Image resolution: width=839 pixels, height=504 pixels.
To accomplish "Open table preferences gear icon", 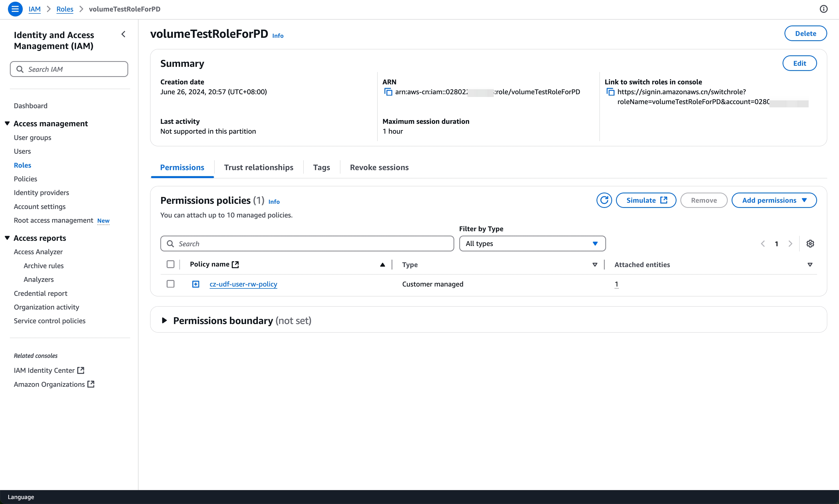I will click(810, 244).
